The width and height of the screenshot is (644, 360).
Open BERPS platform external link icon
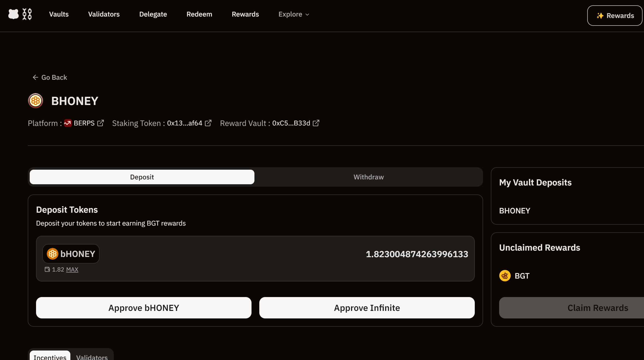click(101, 123)
